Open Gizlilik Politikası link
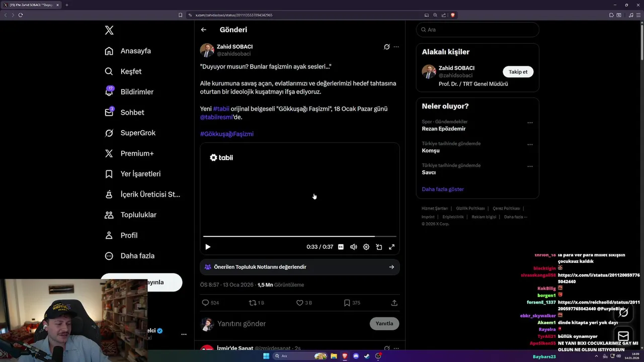644x362 pixels. (470, 208)
